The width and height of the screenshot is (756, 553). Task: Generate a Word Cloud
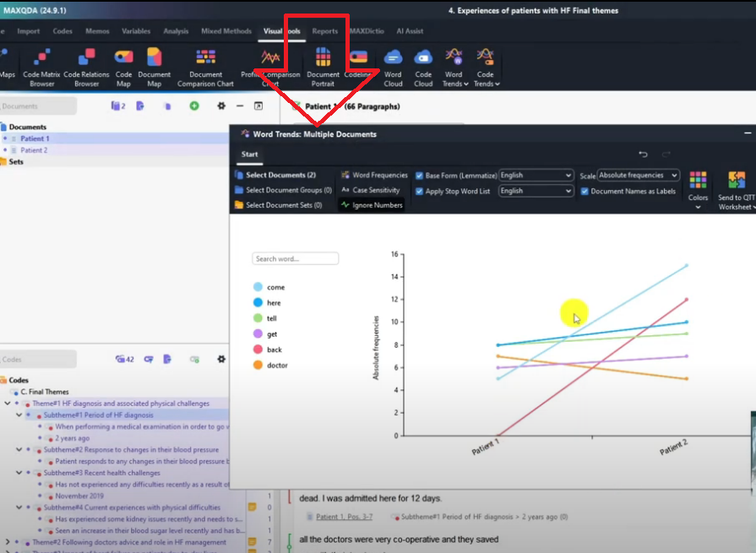(x=393, y=68)
